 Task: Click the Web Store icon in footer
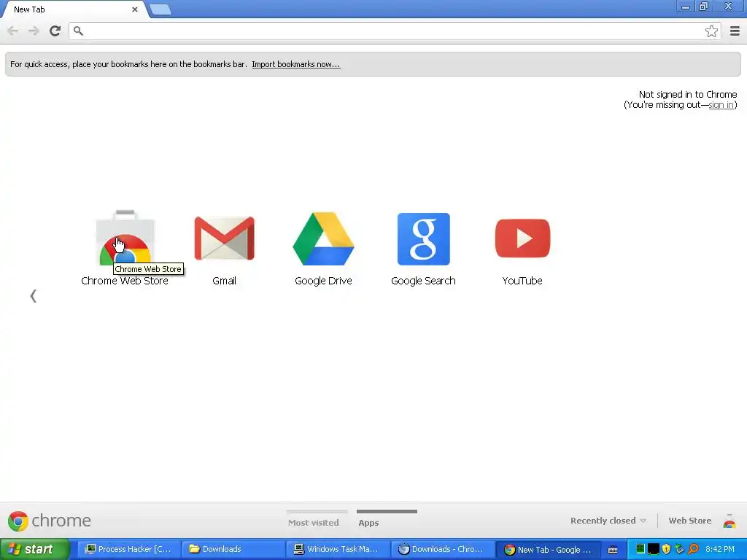click(729, 521)
